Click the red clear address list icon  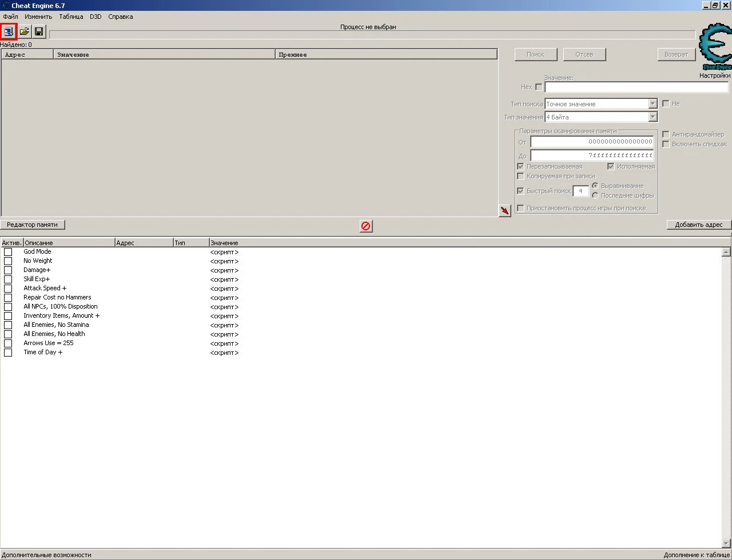(366, 226)
